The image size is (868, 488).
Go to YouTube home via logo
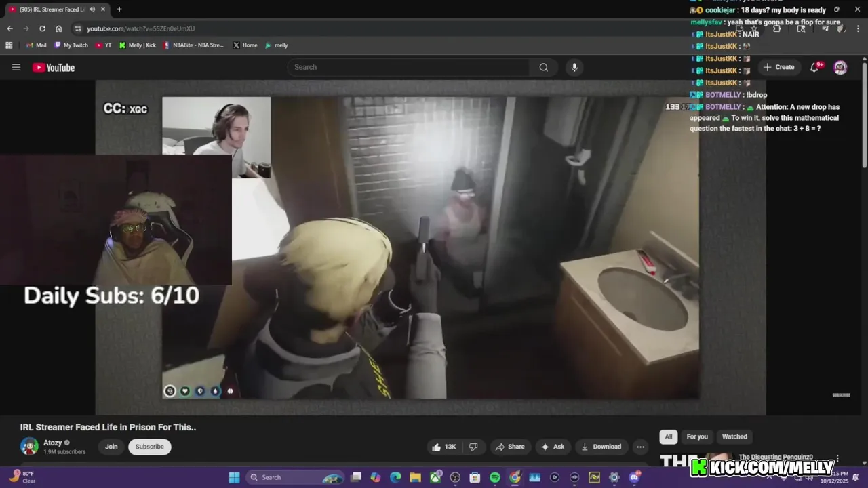coord(54,67)
